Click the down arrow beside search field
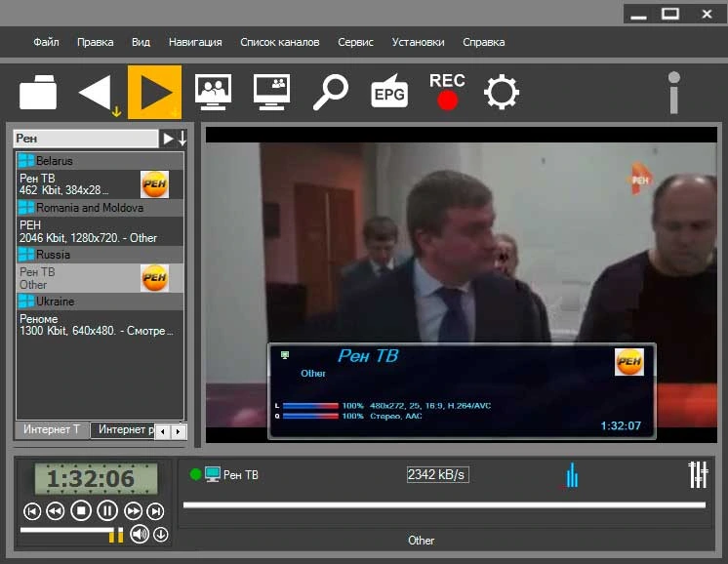 pyautogui.click(x=182, y=139)
